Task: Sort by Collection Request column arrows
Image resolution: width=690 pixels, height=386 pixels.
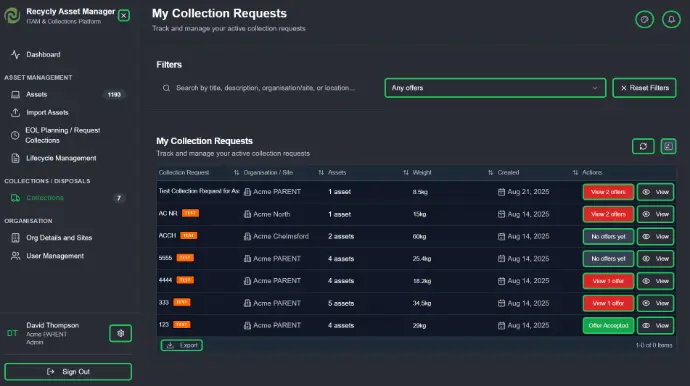Action: click(236, 173)
